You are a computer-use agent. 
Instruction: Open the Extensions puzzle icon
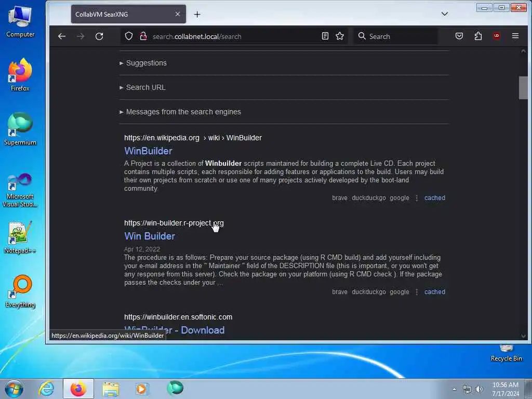pos(478,36)
